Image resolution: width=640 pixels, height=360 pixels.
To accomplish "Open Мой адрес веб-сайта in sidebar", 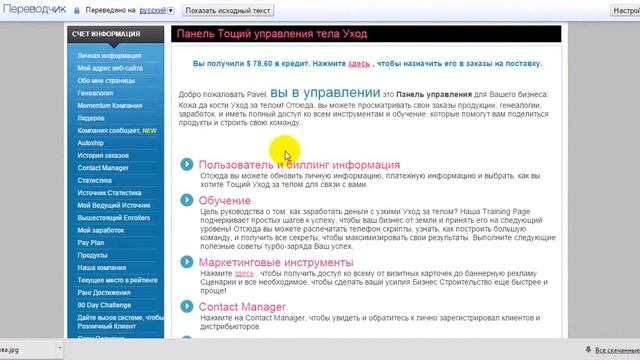I will (x=110, y=68).
